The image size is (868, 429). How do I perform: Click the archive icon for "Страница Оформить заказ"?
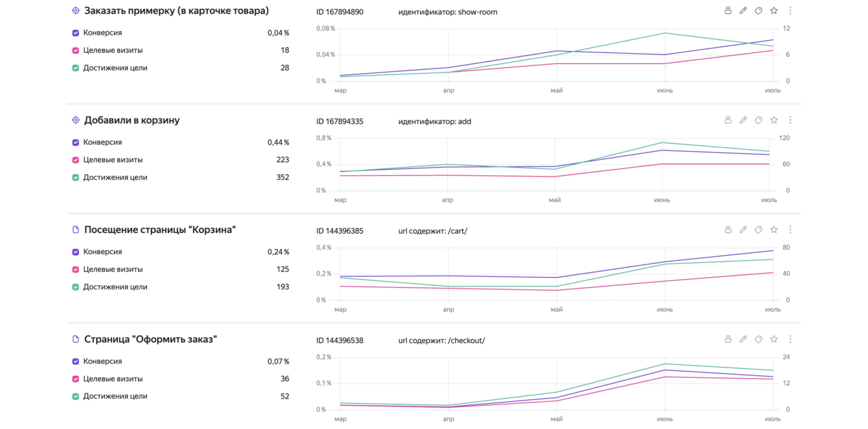coord(727,339)
